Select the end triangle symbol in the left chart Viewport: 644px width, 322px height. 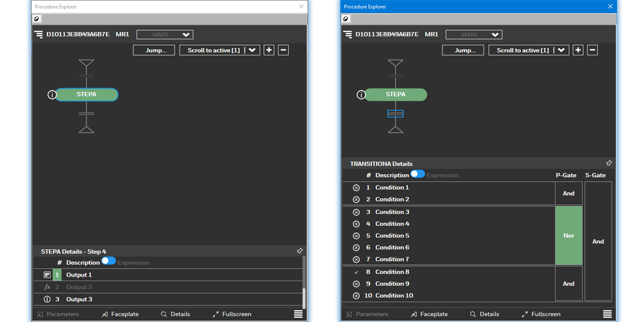(86, 129)
